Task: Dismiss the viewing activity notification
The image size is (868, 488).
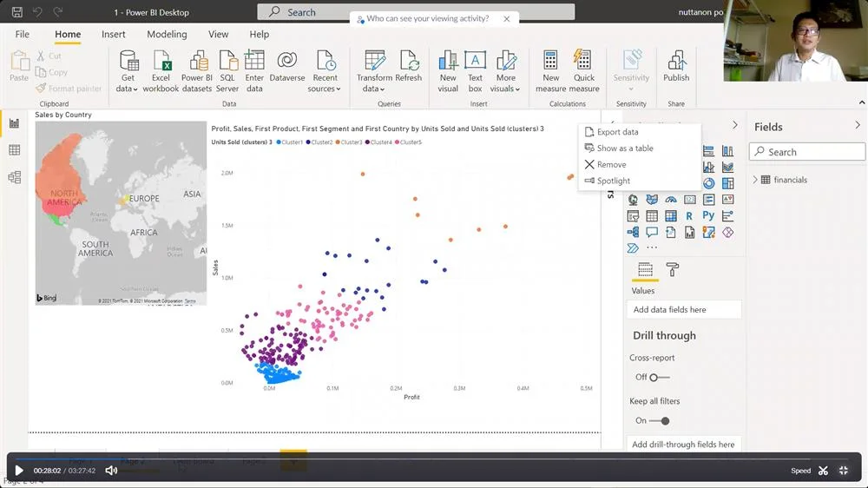Action: coord(507,19)
